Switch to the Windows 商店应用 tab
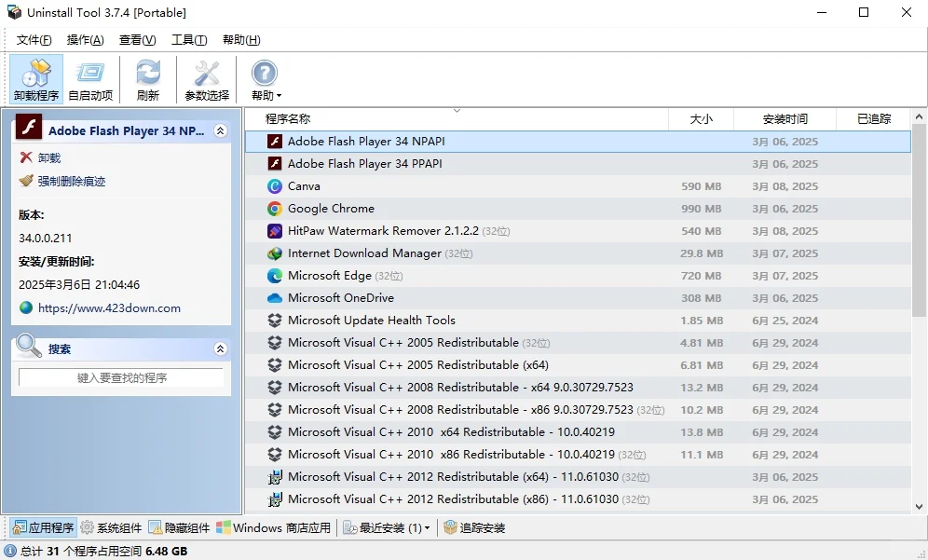 click(273, 527)
